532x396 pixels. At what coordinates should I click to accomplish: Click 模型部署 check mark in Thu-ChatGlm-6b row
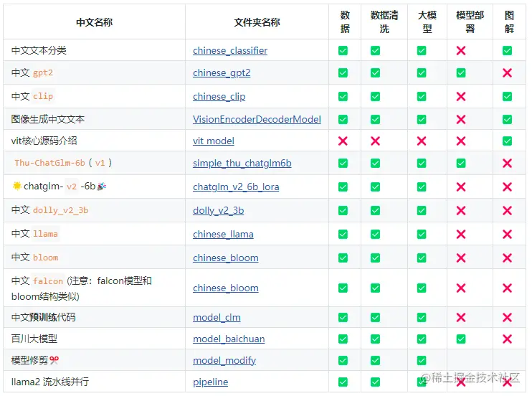tap(461, 164)
